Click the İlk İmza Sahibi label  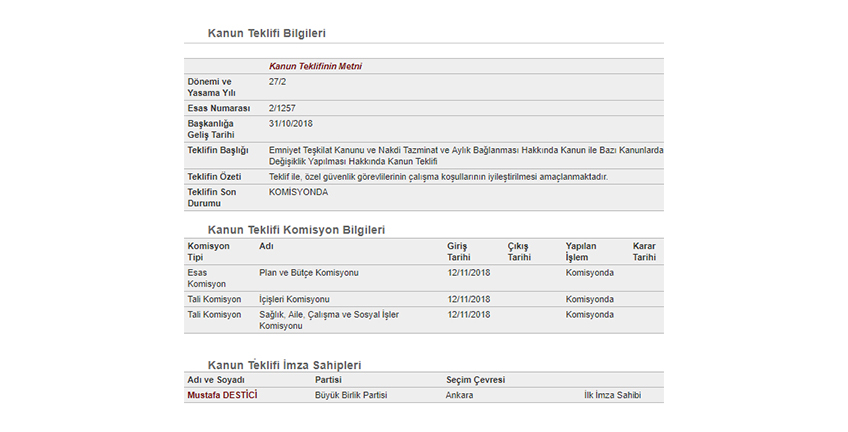tap(612, 395)
